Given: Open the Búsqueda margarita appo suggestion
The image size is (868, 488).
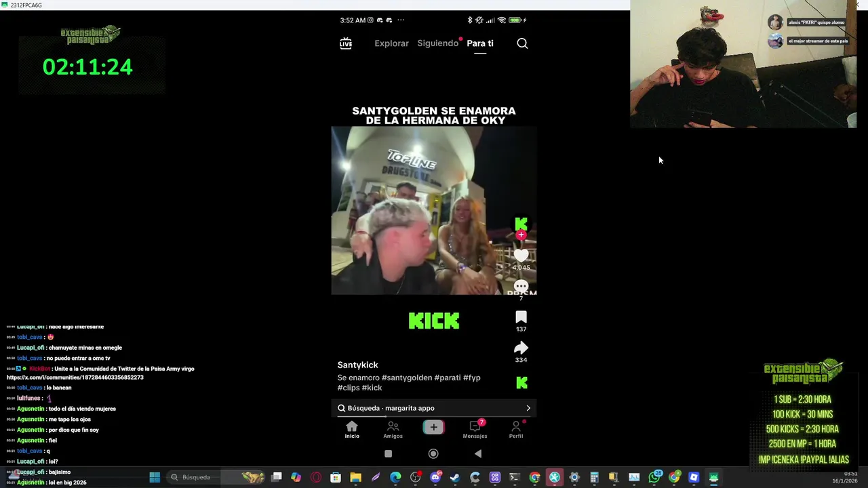Looking at the screenshot, I should point(434,408).
